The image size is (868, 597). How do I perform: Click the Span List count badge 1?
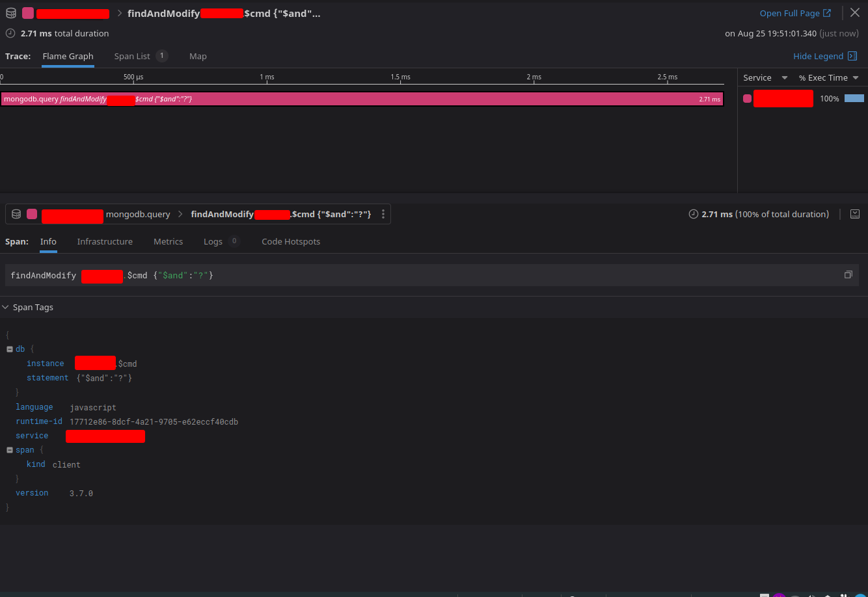[x=162, y=57]
